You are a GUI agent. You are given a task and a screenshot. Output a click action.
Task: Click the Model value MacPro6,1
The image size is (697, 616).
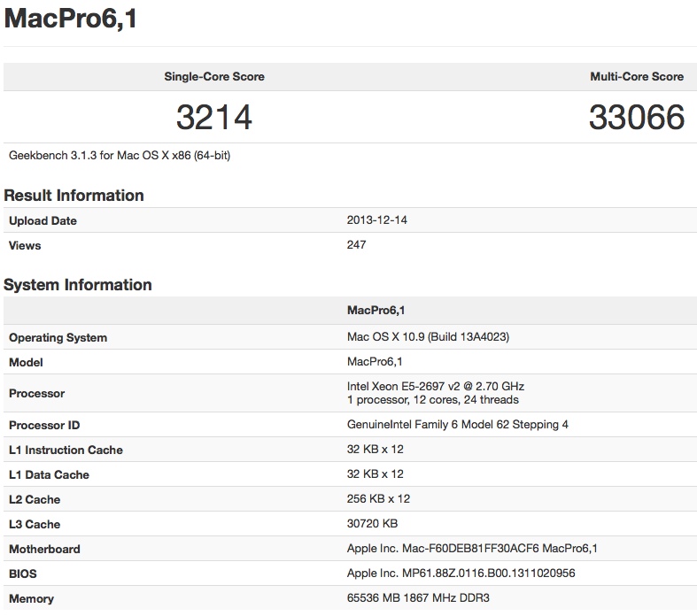pyautogui.click(x=375, y=361)
